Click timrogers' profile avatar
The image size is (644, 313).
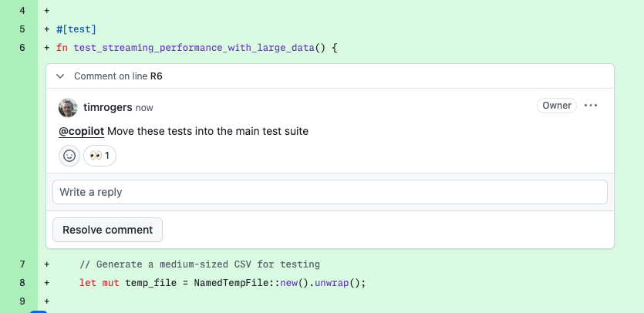pos(68,108)
